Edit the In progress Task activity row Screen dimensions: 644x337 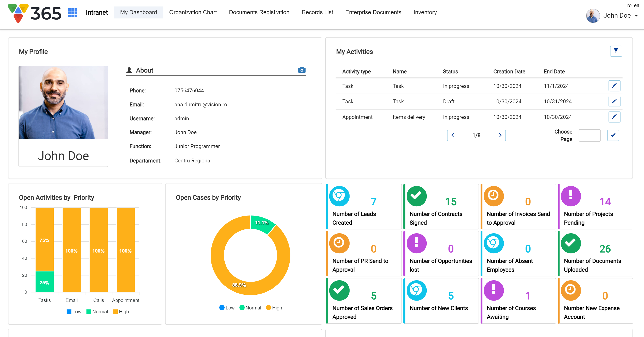(614, 86)
